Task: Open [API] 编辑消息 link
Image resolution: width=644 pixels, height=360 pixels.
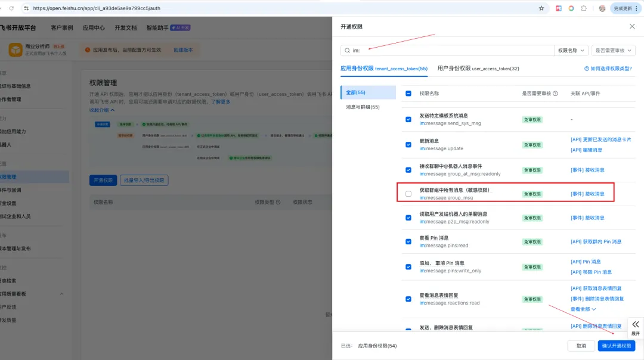Action: 586,150
